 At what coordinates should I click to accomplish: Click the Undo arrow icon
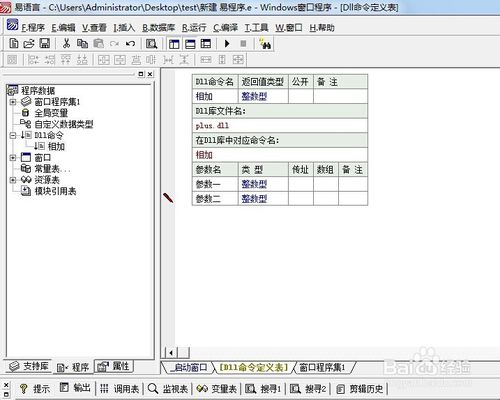point(131,44)
